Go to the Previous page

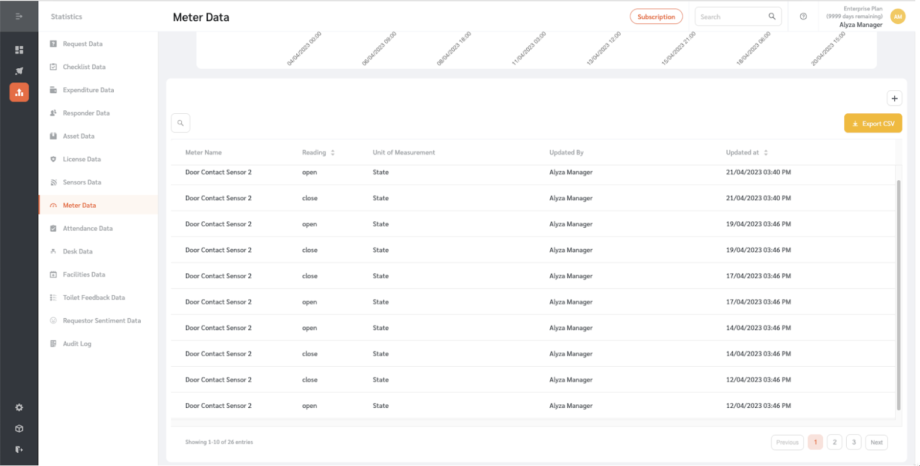click(x=787, y=443)
